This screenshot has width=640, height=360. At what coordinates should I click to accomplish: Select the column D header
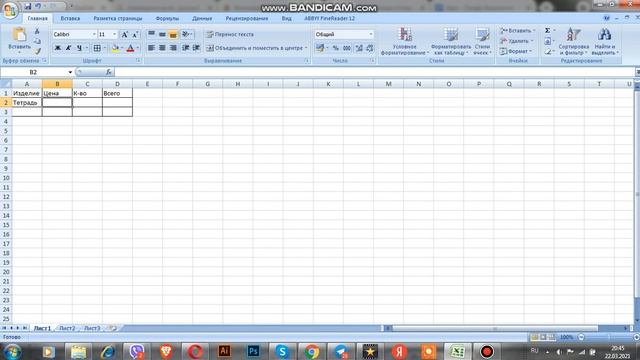117,84
